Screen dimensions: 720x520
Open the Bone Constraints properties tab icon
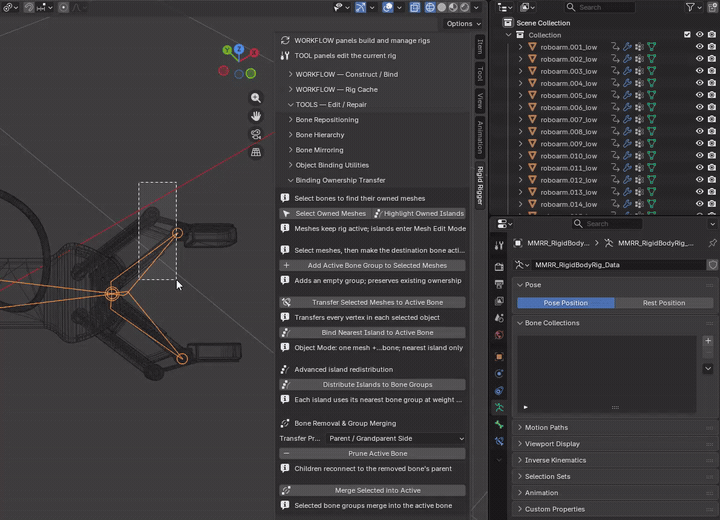[x=499, y=441]
